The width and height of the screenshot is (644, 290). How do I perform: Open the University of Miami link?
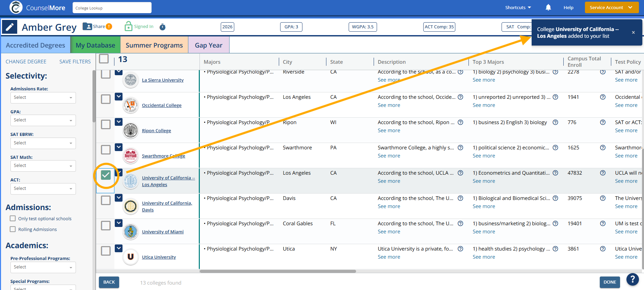163,232
